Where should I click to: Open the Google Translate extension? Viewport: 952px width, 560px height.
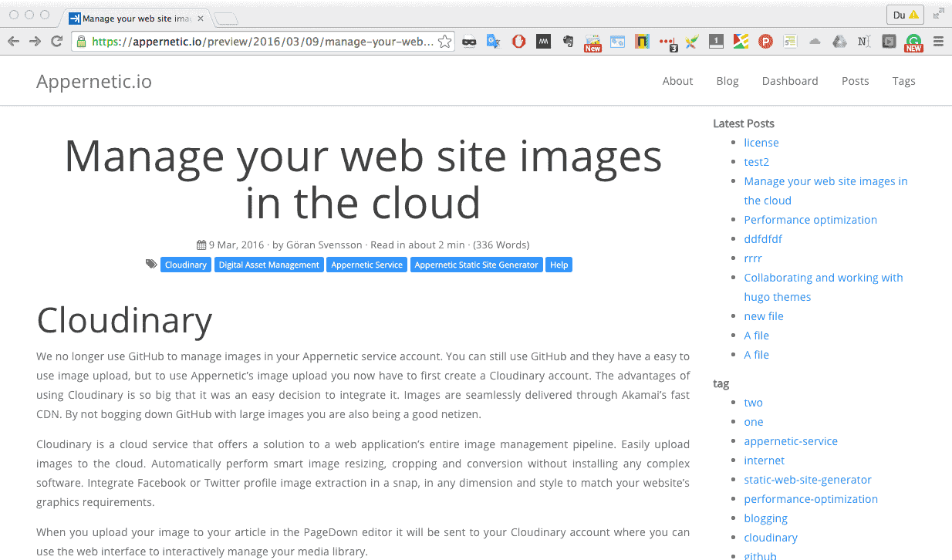coord(494,42)
